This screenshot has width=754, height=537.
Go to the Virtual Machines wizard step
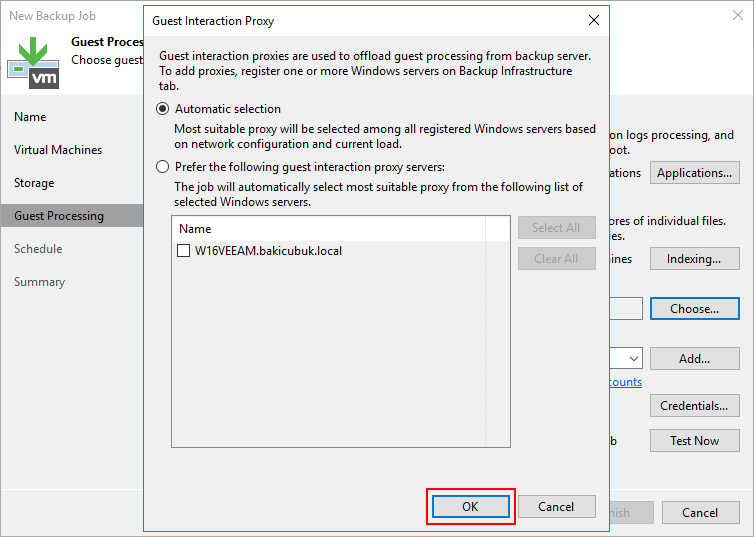[x=58, y=150]
